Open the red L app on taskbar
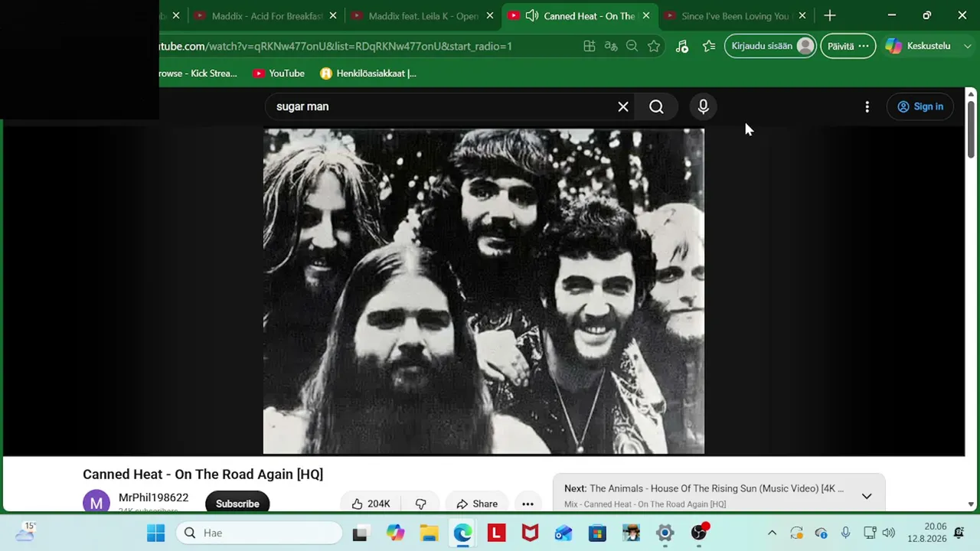The width and height of the screenshot is (980, 551). [x=496, y=533]
